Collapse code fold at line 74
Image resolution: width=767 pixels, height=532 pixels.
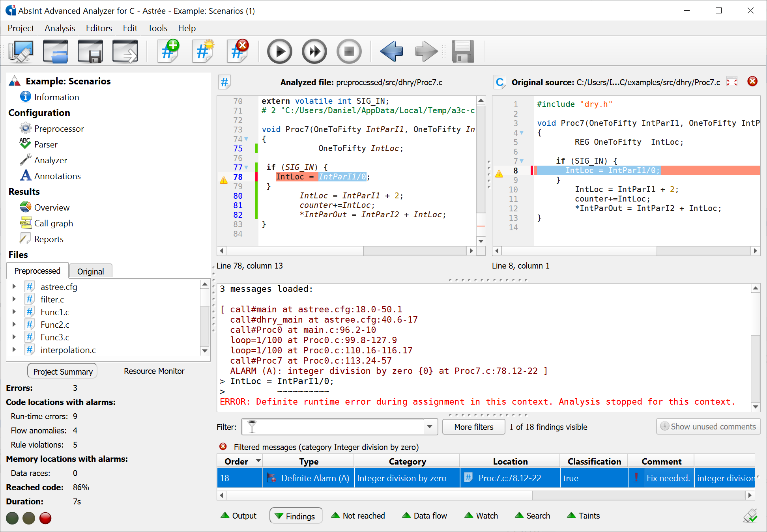(246, 139)
